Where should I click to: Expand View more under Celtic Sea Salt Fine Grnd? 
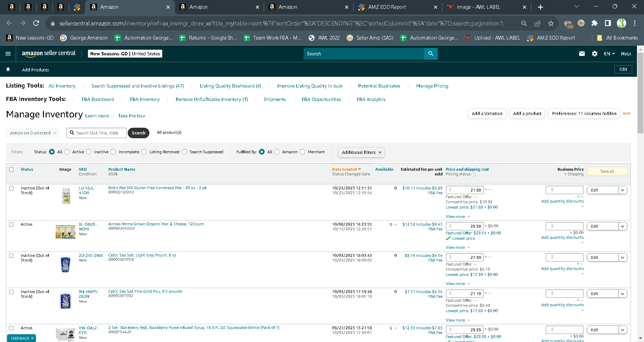pyautogui.click(x=458, y=320)
